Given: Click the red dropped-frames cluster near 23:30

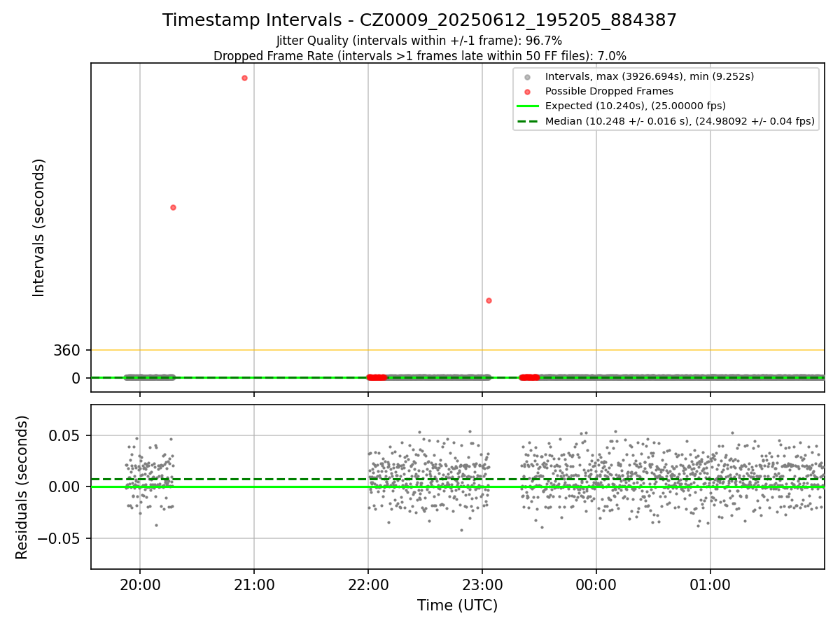Looking at the screenshot, I should click(x=529, y=377).
